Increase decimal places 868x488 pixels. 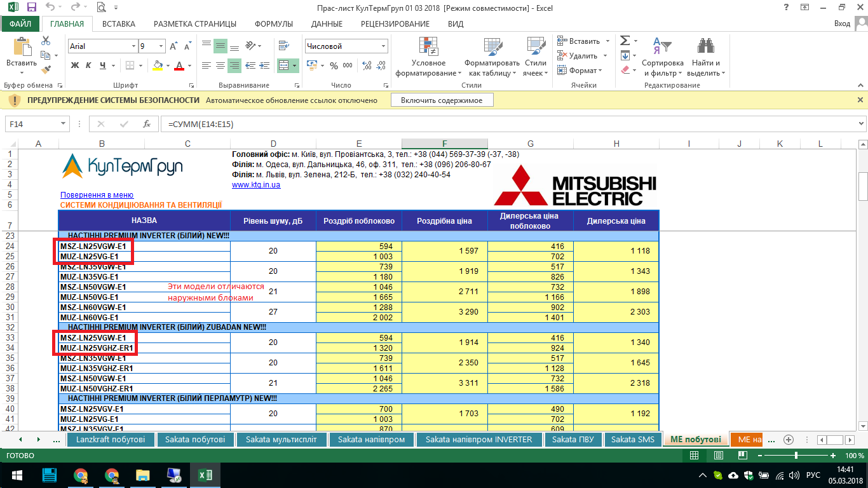tap(366, 65)
